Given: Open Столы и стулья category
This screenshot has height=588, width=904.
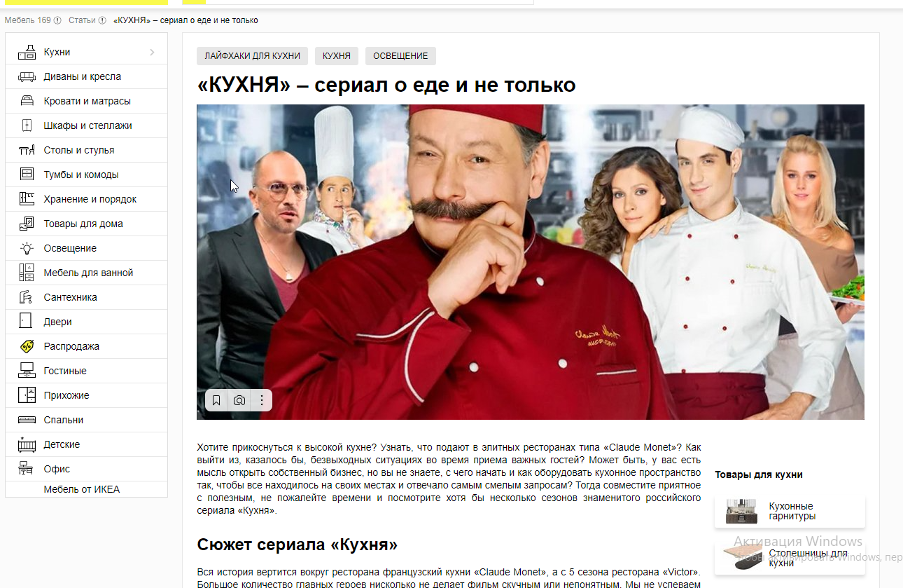Looking at the screenshot, I should [86, 150].
